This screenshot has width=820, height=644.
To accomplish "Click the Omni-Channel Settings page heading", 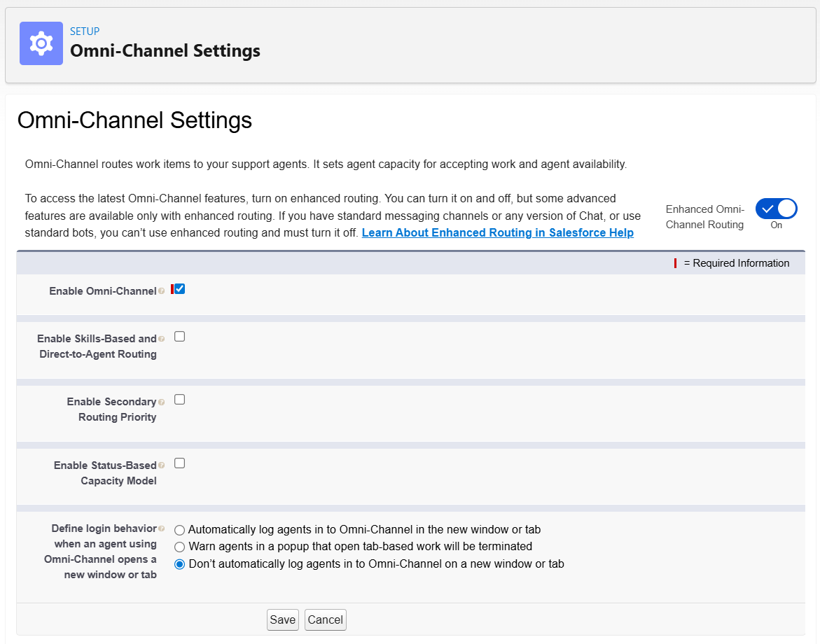I will (x=134, y=120).
